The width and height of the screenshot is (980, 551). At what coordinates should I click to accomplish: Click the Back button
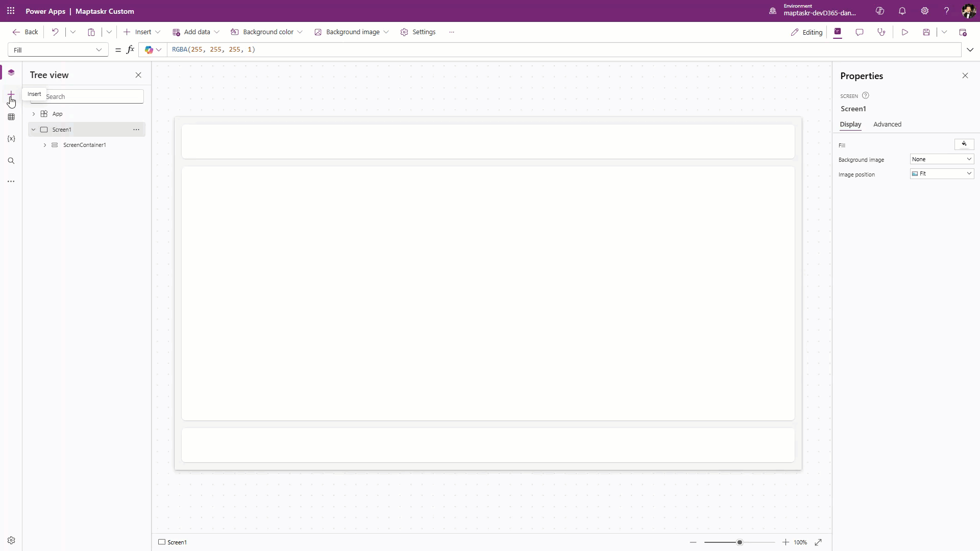point(24,32)
